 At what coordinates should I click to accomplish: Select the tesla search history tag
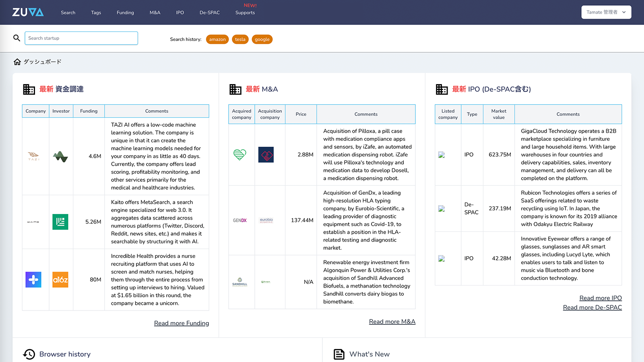[240, 39]
